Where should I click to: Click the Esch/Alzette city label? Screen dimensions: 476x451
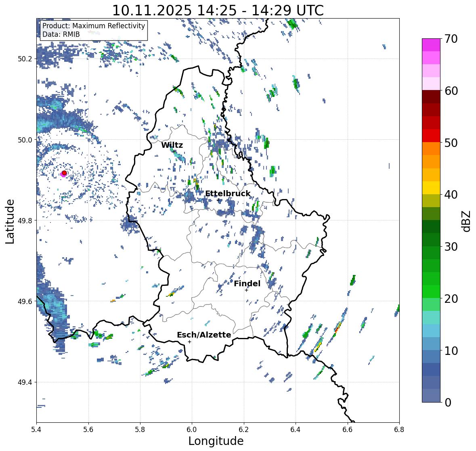[x=204, y=335]
